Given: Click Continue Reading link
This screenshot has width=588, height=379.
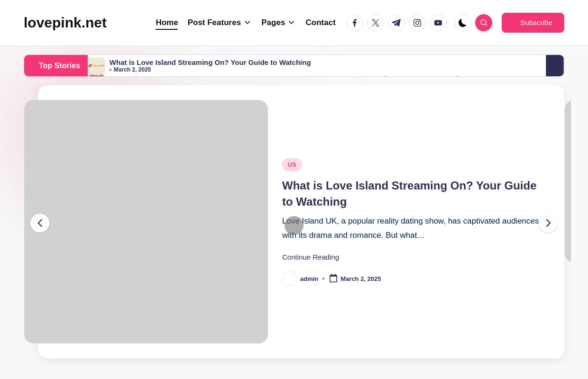Looking at the screenshot, I should (x=311, y=257).
